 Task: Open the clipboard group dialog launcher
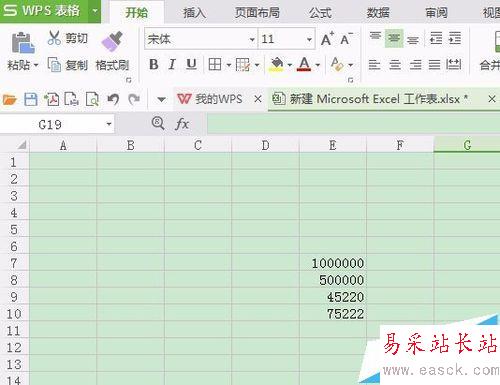[x=129, y=80]
